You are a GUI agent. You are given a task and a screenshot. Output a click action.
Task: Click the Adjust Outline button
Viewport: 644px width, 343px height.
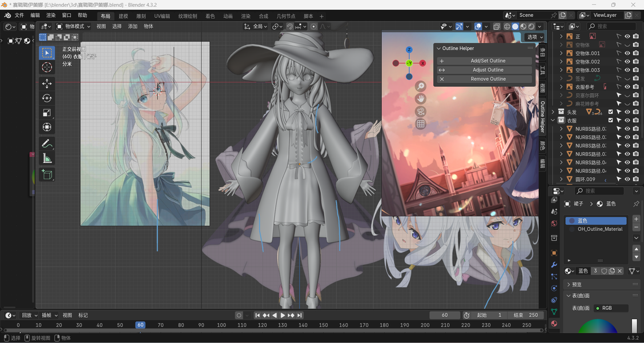click(484, 70)
